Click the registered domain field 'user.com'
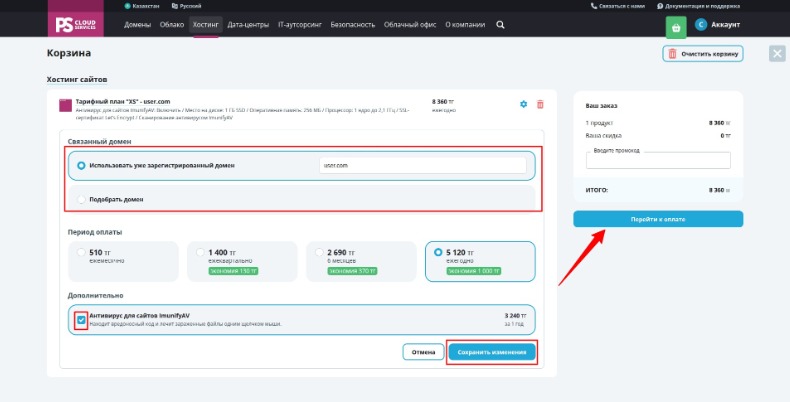 [423, 165]
